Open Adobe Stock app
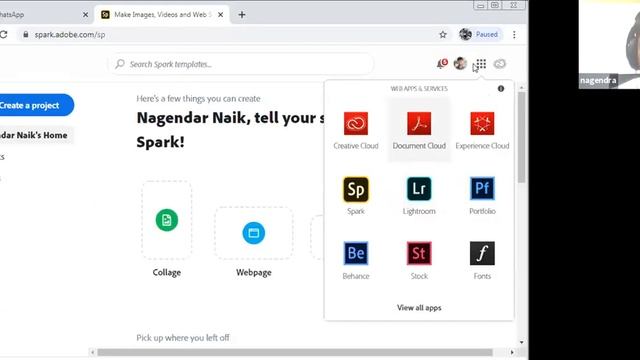This screenshot has width=640, height=360. pos(419,260)
